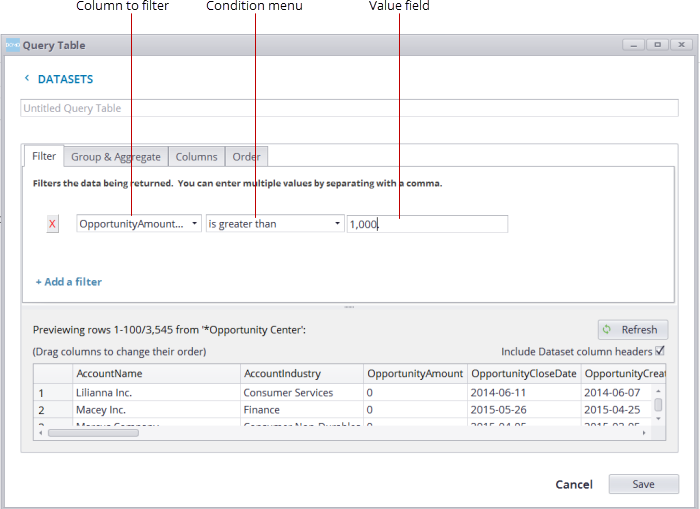Click the Domo logo icon in title bar
The image size is (700, 509).
click(12, 45)
